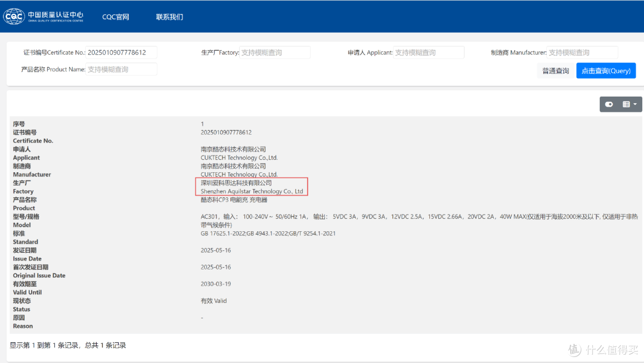
Task: Click the Manufacturer row label
Action: pos(32,175)
